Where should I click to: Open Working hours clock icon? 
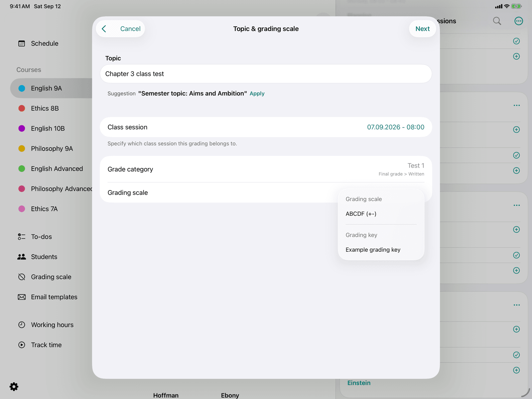[22, 325]
